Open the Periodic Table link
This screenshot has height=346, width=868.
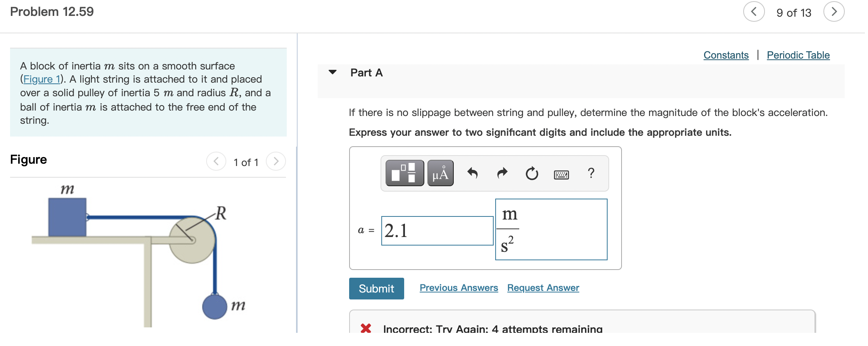pos(798,55)
